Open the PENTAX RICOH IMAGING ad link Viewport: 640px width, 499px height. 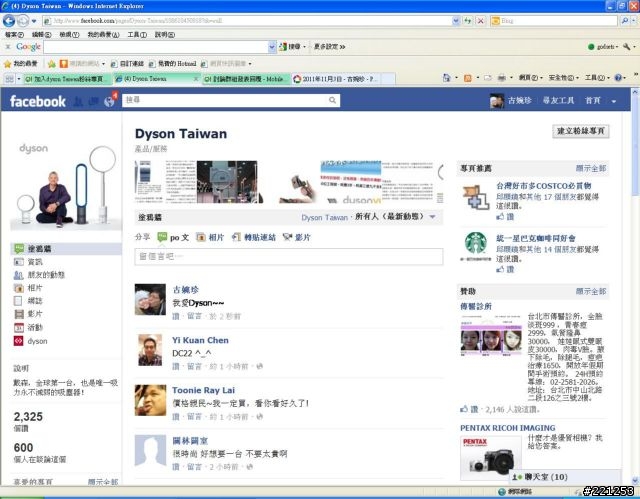507,428
